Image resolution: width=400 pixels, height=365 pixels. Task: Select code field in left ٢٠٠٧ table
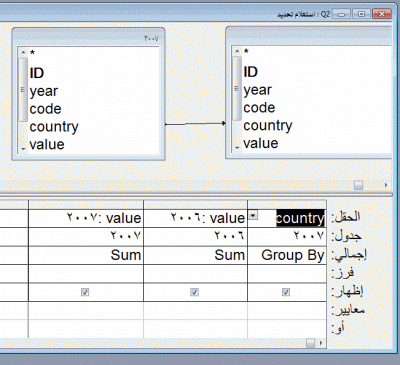[45, 109]
